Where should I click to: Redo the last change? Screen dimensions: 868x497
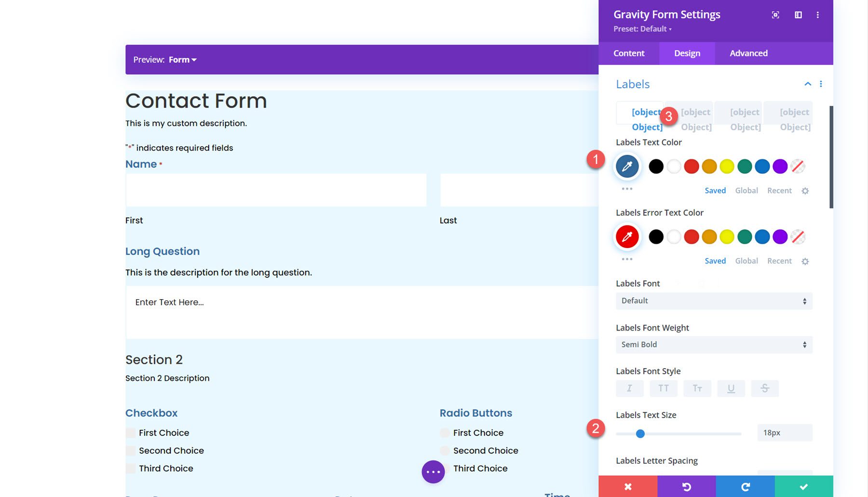pyautogui.click(x=746, y=486)
